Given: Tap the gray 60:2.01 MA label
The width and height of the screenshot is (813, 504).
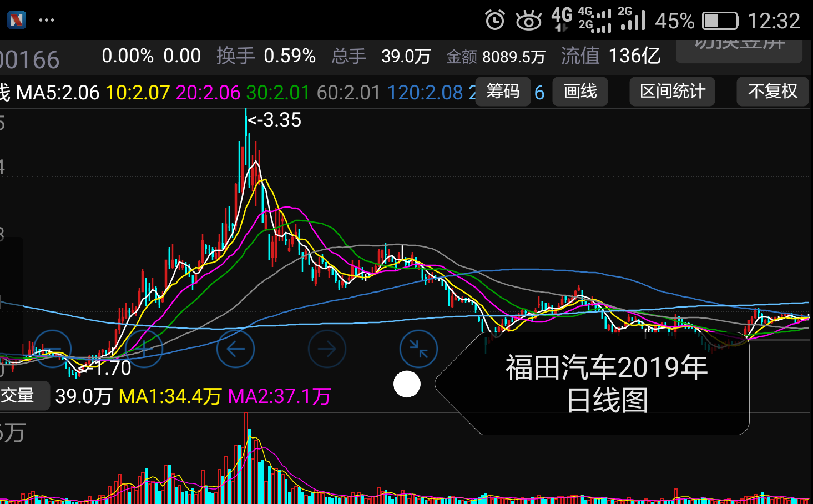Looking at the screenshot, I should (349, 92).
